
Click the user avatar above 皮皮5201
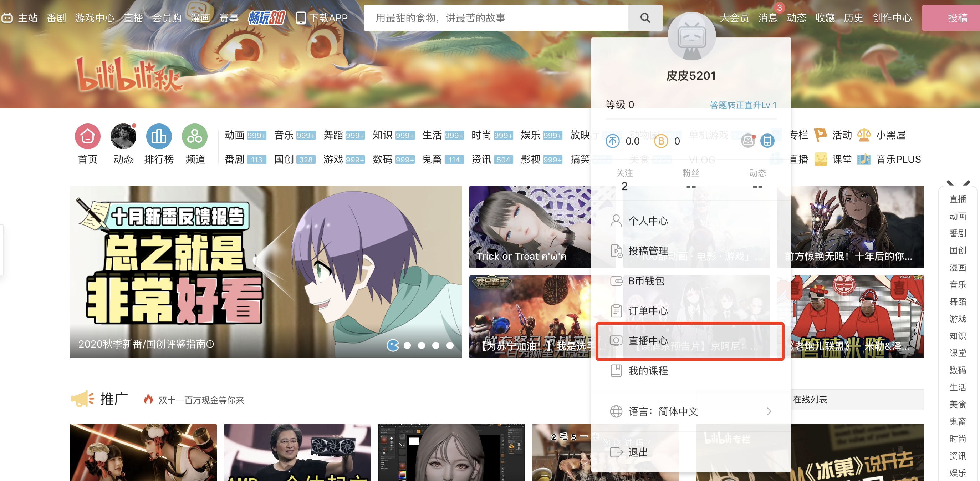pos(691,36)
